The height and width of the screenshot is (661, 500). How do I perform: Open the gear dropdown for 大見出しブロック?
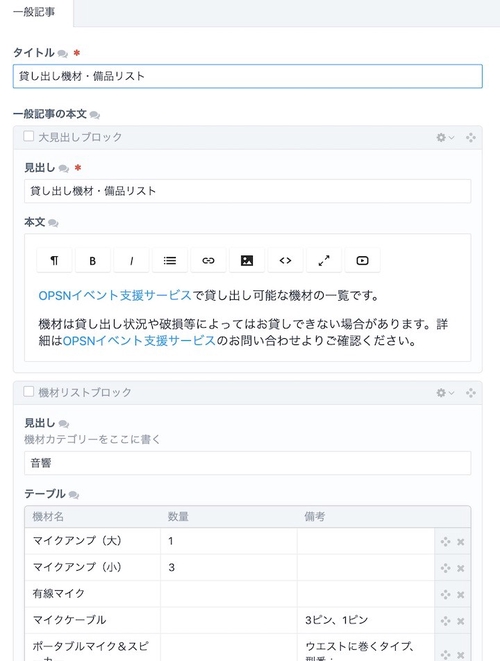(x=445, y=137)
